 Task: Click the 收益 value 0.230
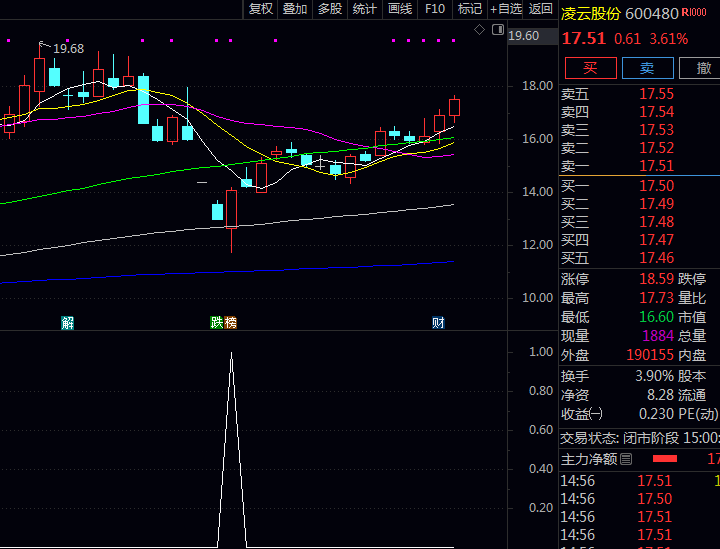(656, 414)
